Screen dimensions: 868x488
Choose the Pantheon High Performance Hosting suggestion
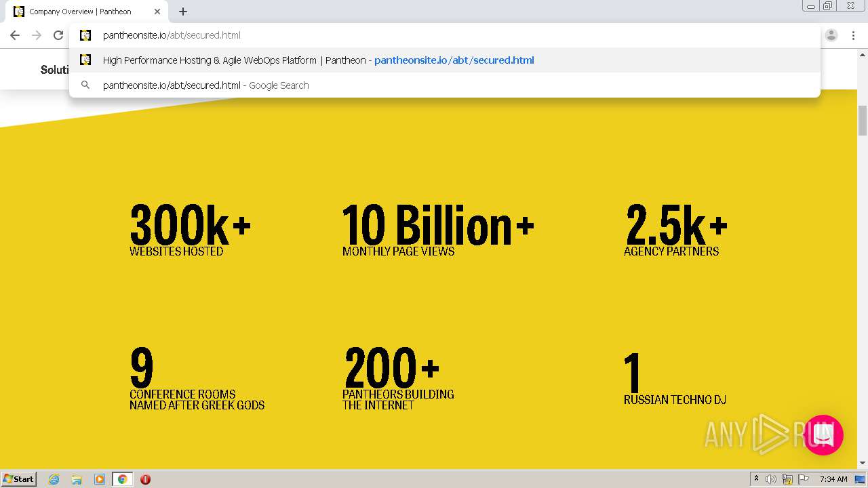[x=444, y=60]
